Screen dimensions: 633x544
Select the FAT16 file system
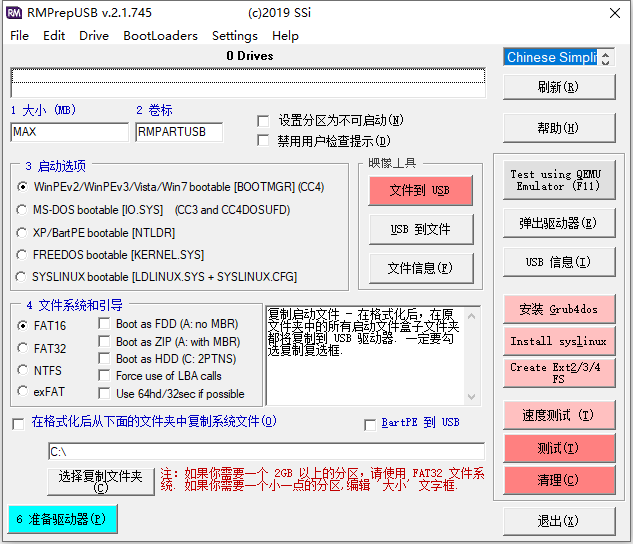tap(23, 326)
